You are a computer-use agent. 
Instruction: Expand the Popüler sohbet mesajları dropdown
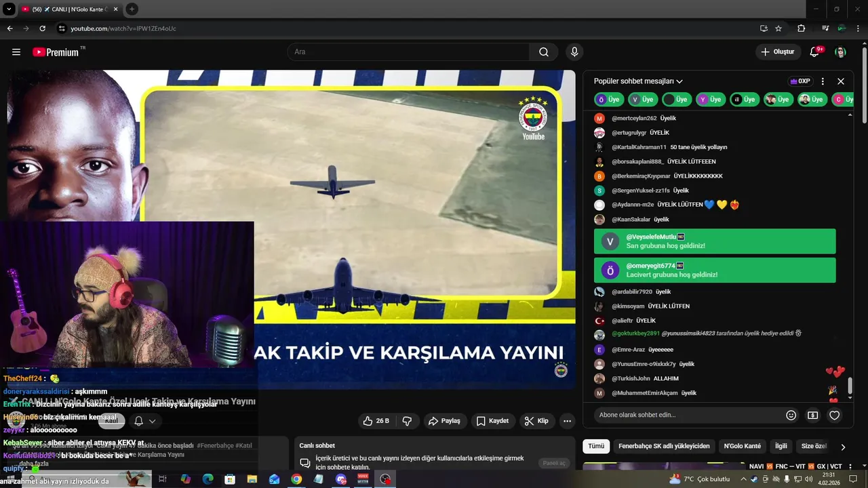[638, 81]
